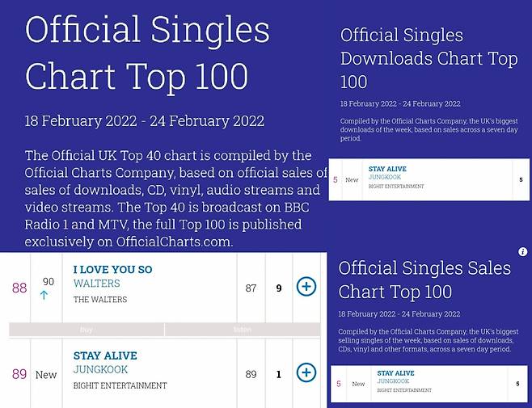Click the faded listen tab under Walters
The height and width of the screenshot is (408, 532).
243,330
